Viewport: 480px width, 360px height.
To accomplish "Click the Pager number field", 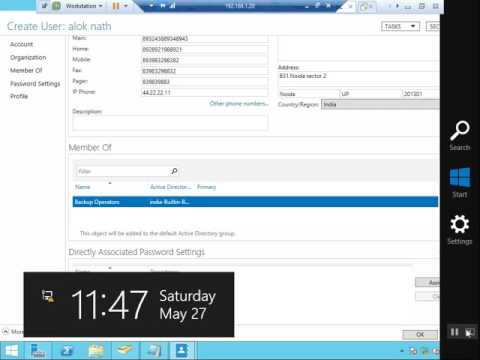I will 205,82.
